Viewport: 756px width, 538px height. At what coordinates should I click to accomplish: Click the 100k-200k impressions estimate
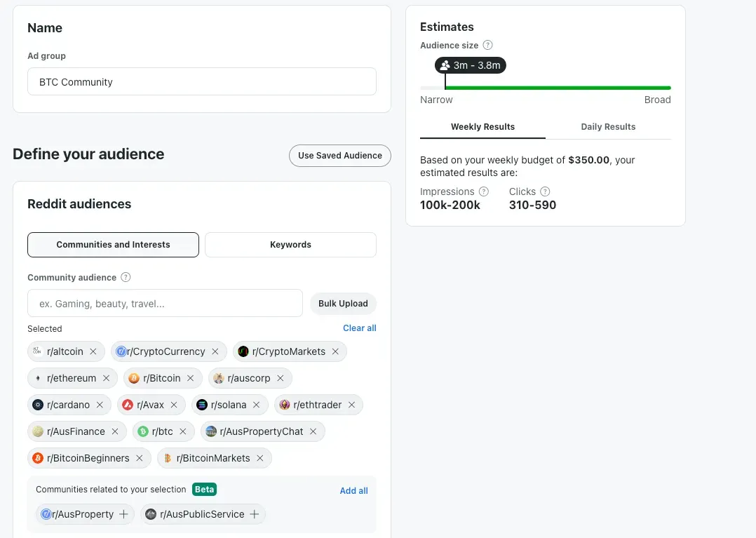click(x=450, y=205)
